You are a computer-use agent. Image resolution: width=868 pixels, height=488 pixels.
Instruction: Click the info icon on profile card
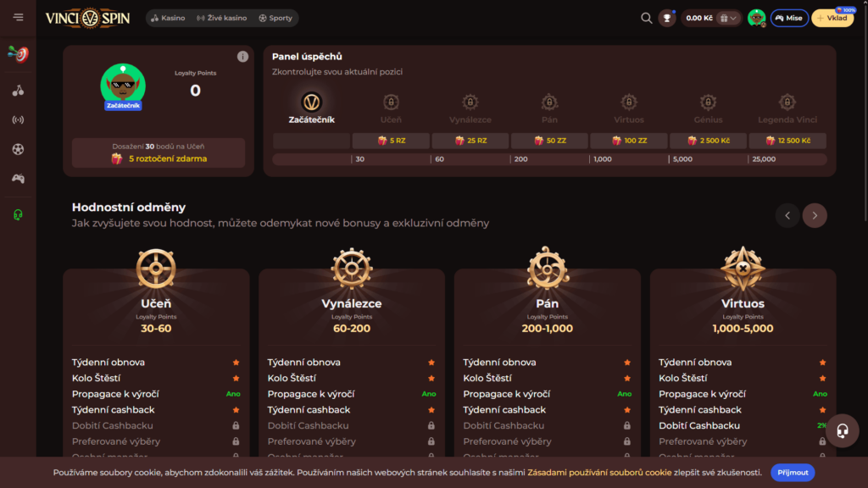[x=242, y=57]
